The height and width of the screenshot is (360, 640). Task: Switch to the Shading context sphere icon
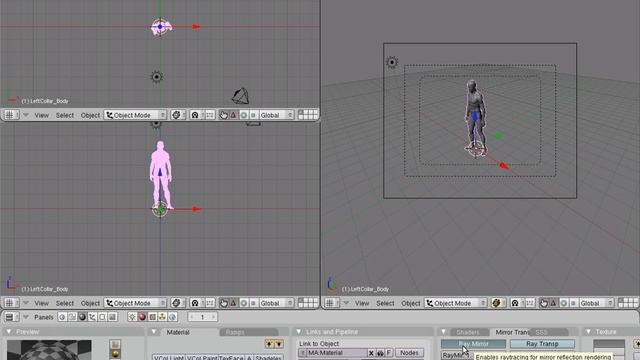coord(82,317)
